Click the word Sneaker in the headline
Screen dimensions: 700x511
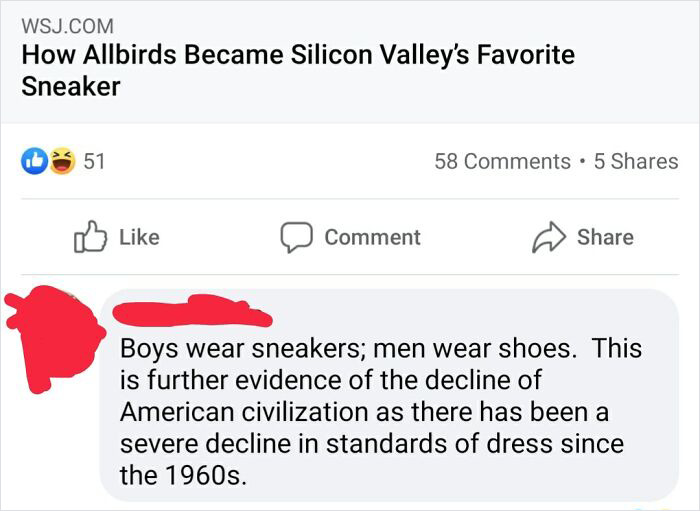tap(71, 86)
